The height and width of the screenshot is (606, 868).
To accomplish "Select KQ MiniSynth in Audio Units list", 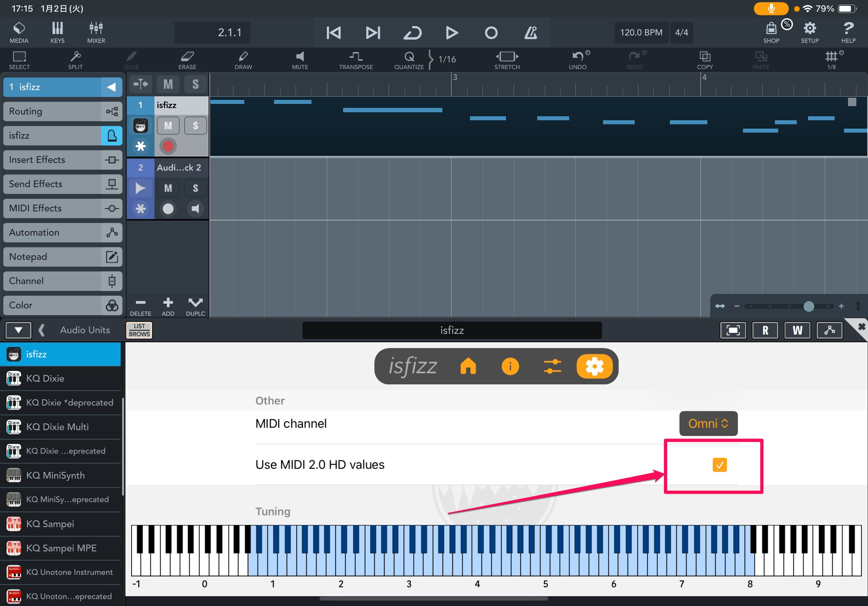I will point(60,475).
